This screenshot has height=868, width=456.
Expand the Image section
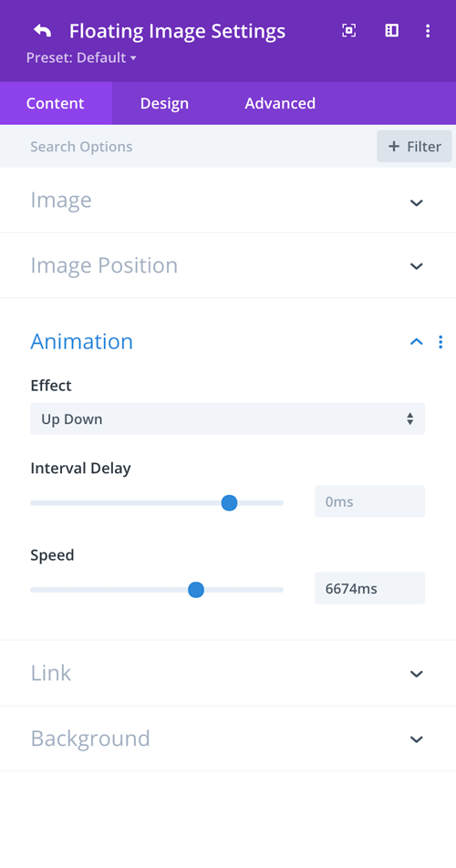(x=228, y=201)
